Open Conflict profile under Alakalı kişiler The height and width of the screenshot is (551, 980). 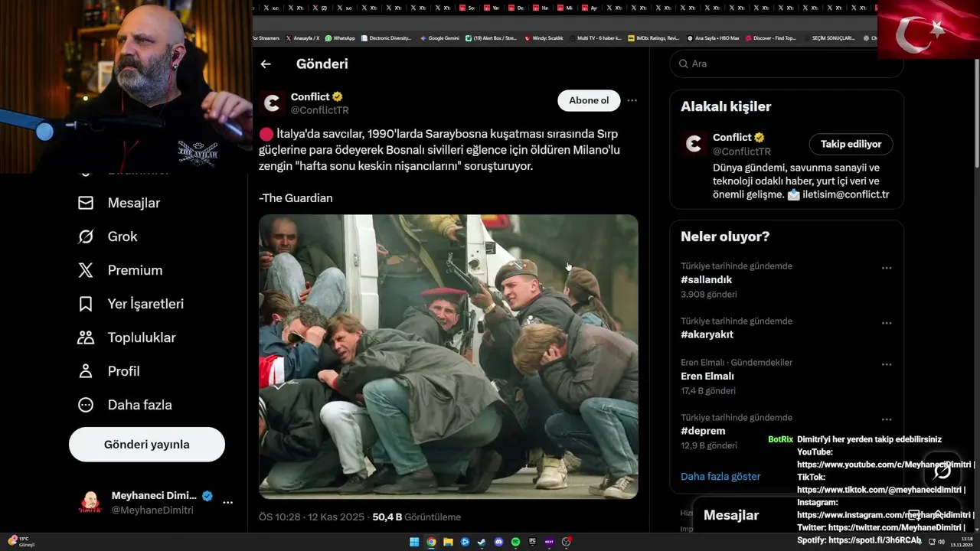click(x=732, y=137)
